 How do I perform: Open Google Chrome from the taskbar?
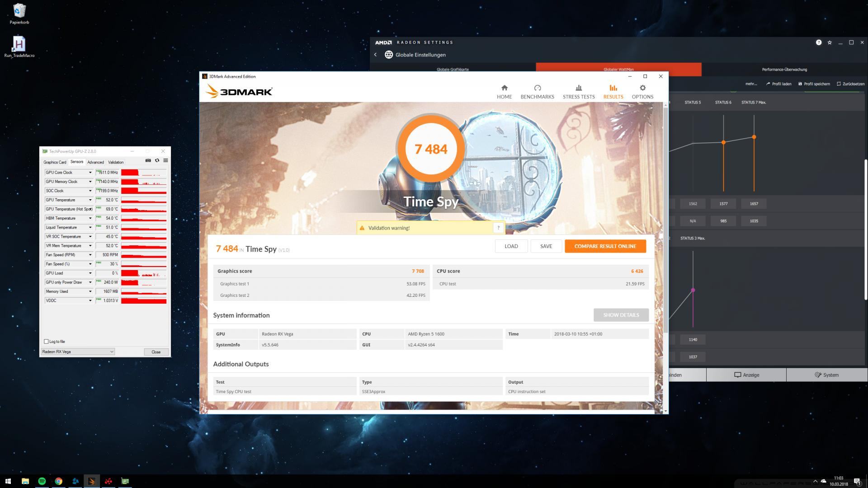[x=59, y=481]
